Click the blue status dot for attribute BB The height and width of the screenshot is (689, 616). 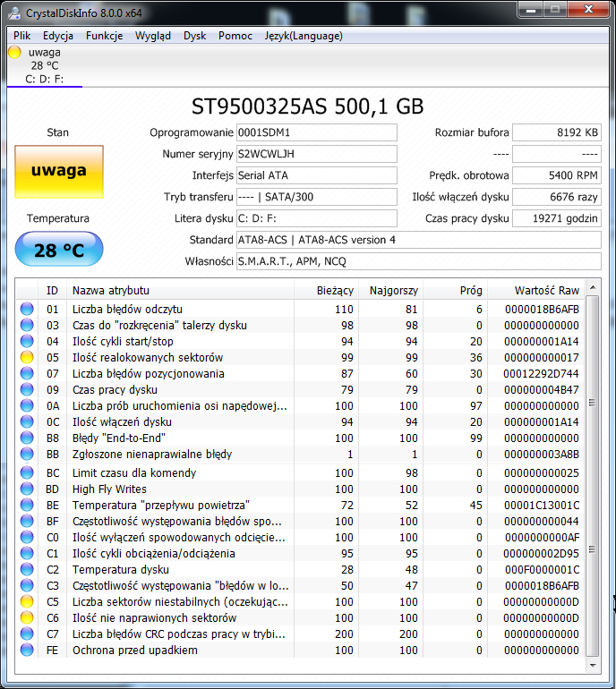coord(27,454)
